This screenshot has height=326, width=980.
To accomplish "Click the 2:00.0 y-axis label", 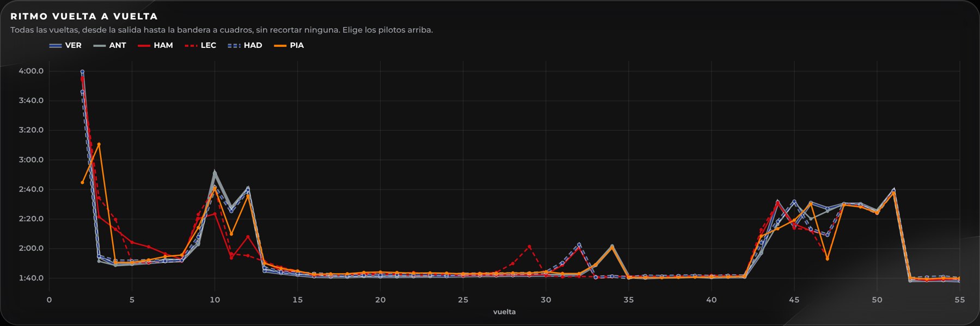I will (31, 249).
